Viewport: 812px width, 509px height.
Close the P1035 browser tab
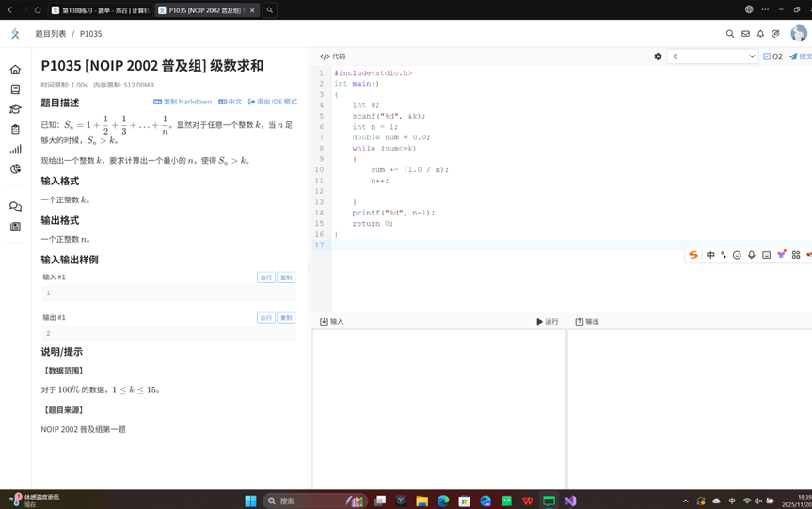(x=252, y=10)
